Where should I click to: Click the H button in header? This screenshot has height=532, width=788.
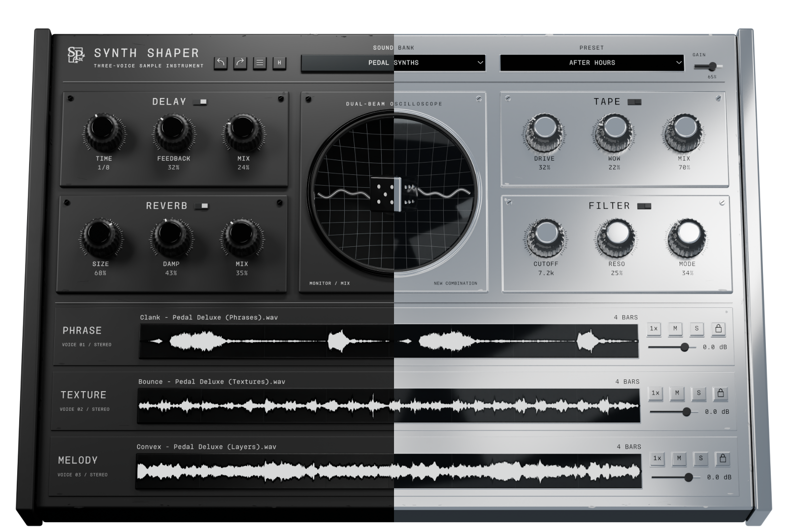(279, 63)
